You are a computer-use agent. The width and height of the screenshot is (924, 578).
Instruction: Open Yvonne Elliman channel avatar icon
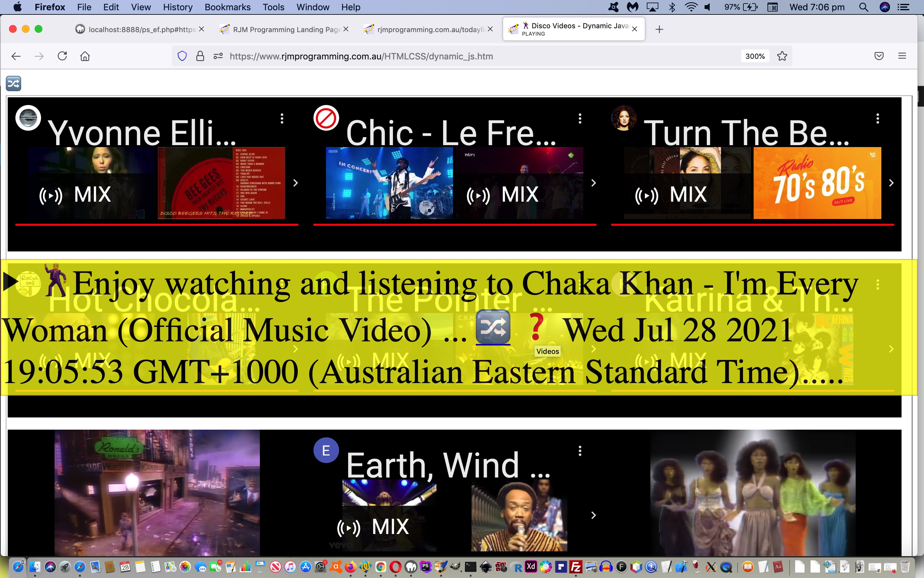[x=28, y=118]
